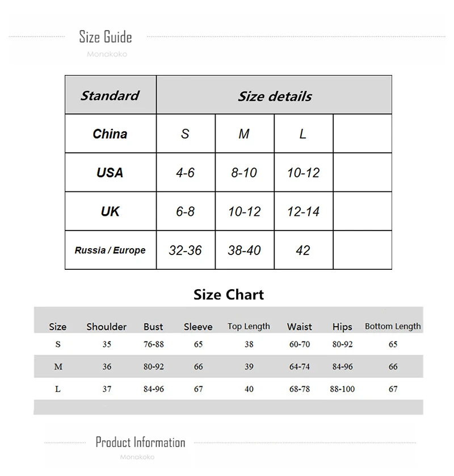This screenshot has width=454, height=476.
Task: Click hips value 88-100 for size L
Action: click(x=342, y=389)
